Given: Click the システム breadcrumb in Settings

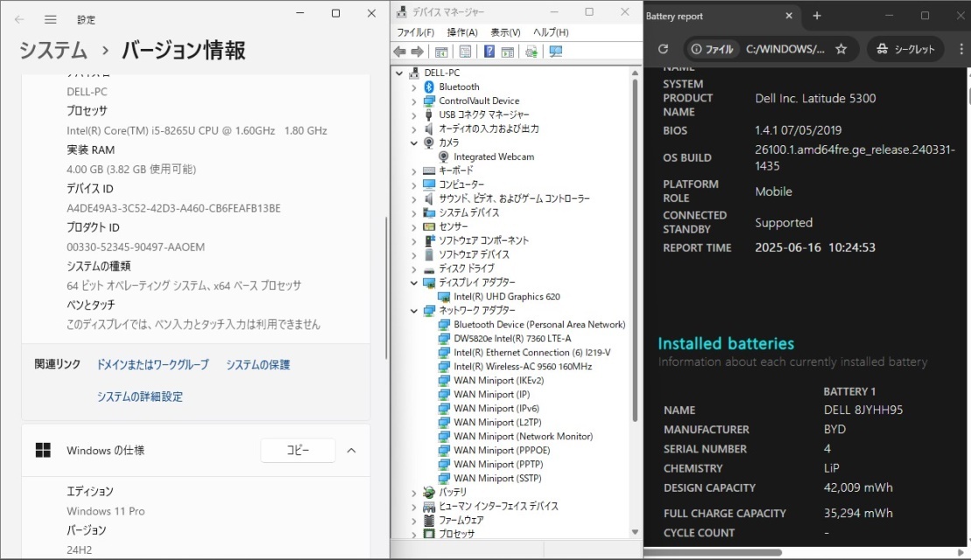Looking at the screenshot, I should coord(53,50).
